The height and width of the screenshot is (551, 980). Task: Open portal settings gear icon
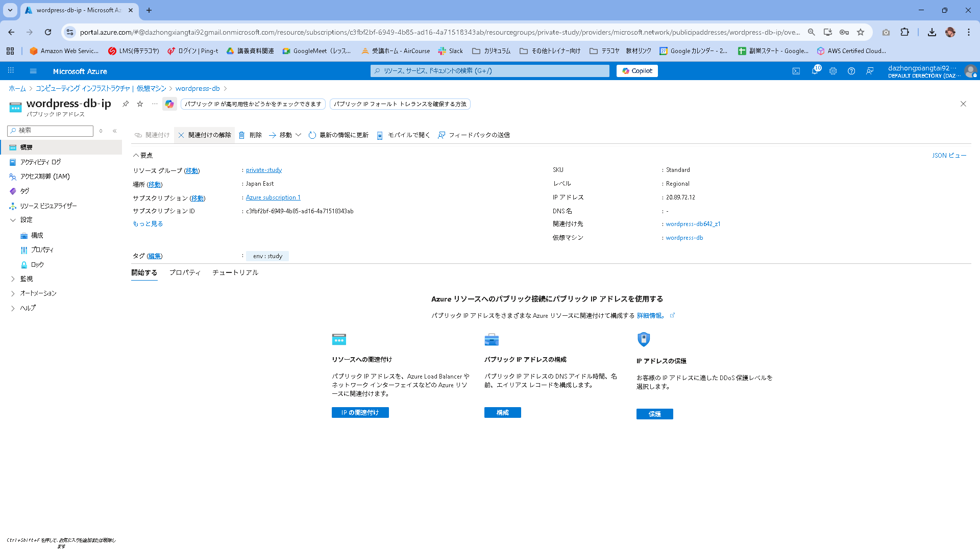click(833, 71)
